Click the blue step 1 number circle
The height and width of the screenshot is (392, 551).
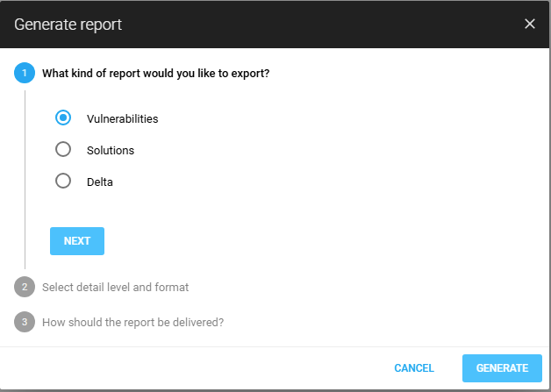click(25, 74)
